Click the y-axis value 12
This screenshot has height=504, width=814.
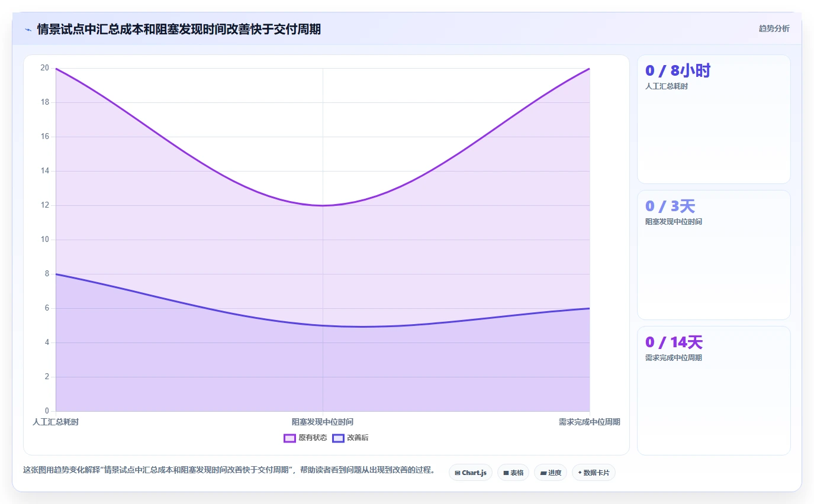pos(44,205)
